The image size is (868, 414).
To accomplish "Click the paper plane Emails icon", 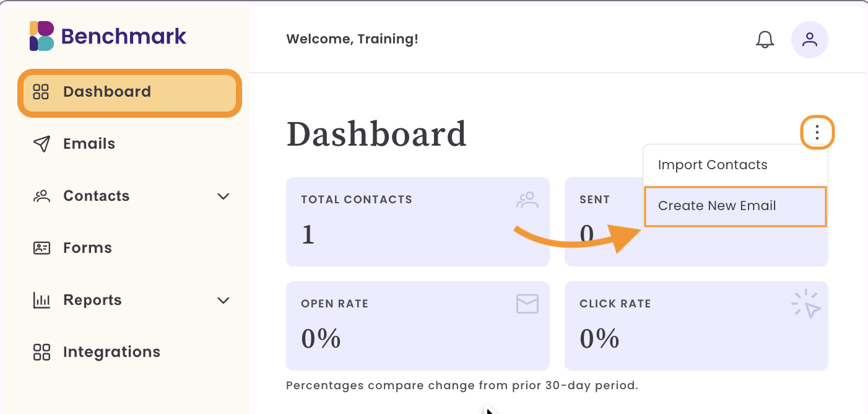I will 41,144.
